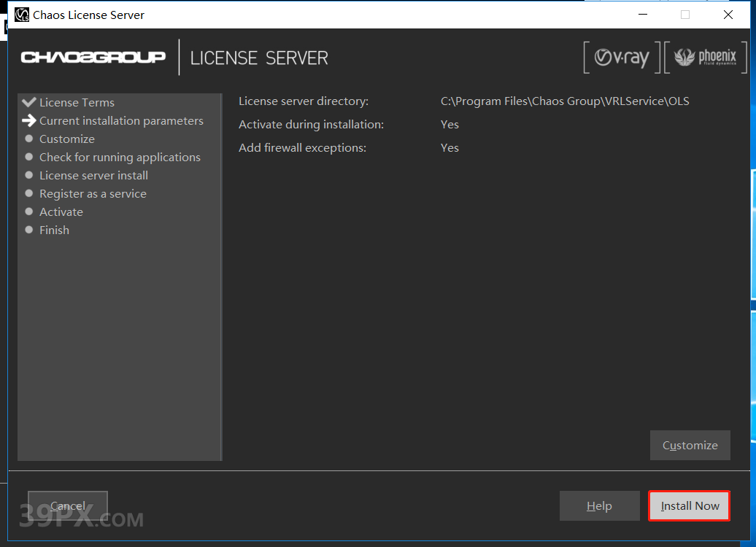
Task: Click the V-Ray logo in the header
Action: (x=622, y=58)
